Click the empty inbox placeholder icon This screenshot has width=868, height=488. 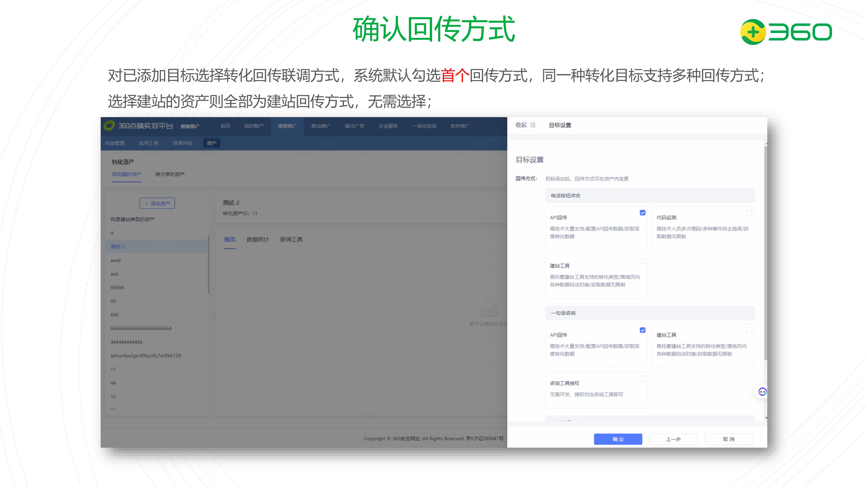click(x=489, y=310)
